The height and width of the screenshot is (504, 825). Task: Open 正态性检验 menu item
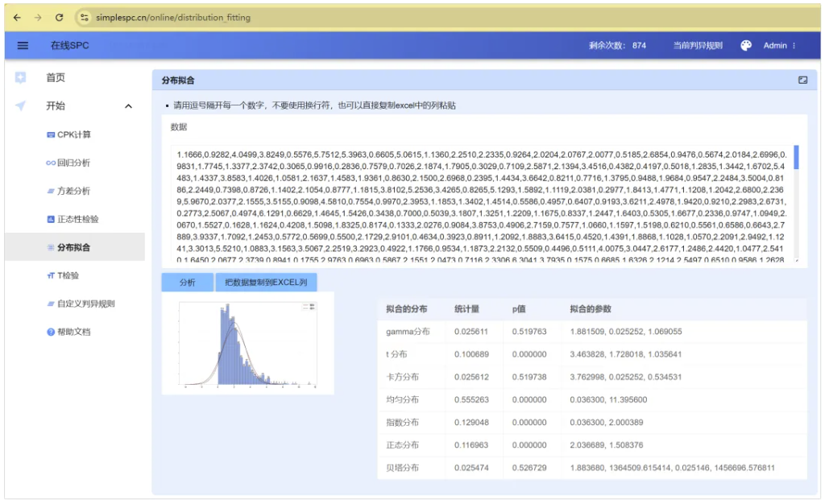(x=77, y=219)
